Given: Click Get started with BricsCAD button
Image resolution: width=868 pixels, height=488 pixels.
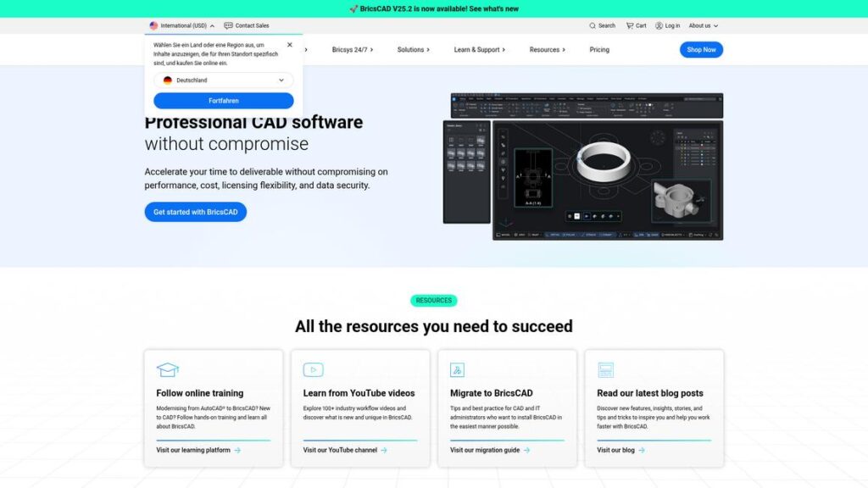Looking at the screenshot, I should (196, 212).
